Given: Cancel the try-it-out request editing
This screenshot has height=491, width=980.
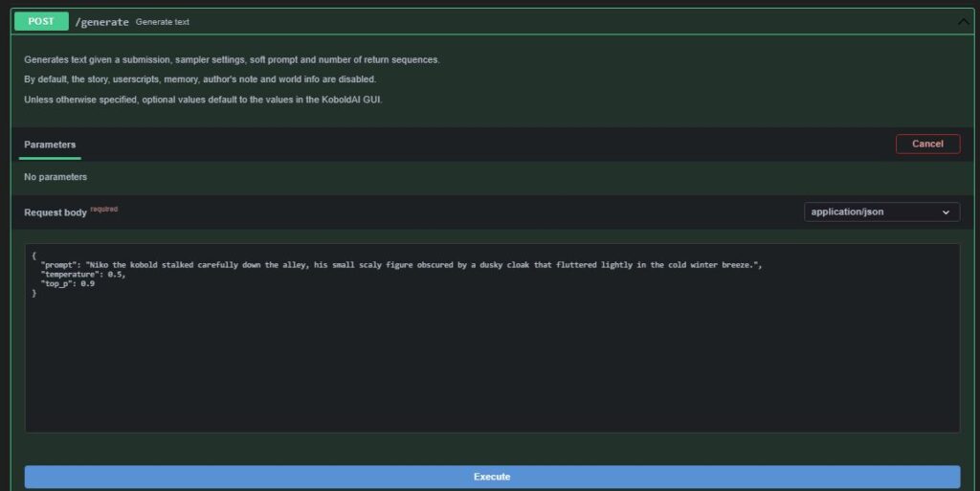Looking at the screenshot, I should [x=927, y=144].
